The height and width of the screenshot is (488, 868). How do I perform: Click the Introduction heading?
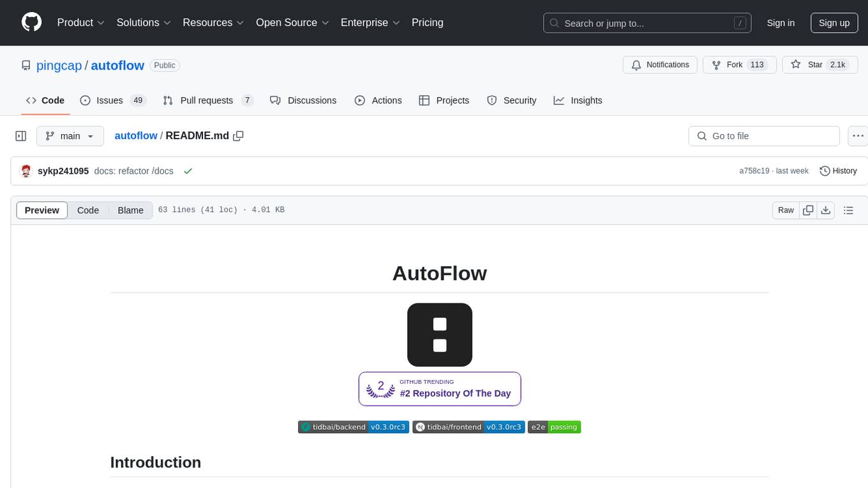point(156,462)
